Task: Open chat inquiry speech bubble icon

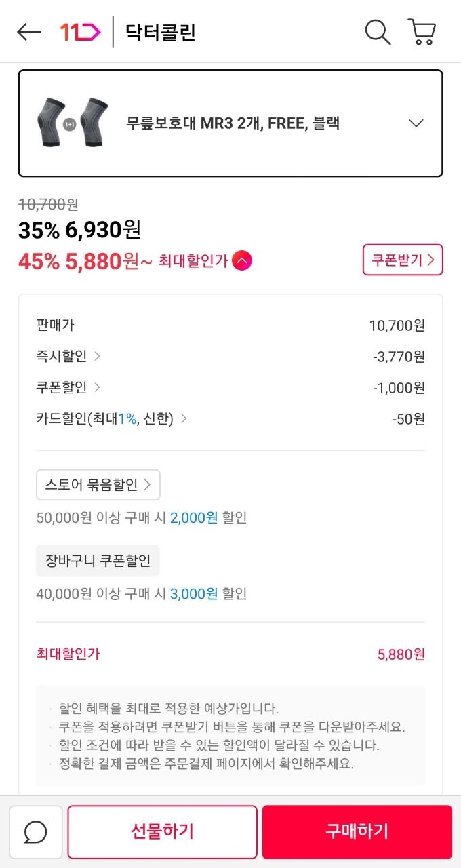Action: pyautogui.click(x=35, y=832)
